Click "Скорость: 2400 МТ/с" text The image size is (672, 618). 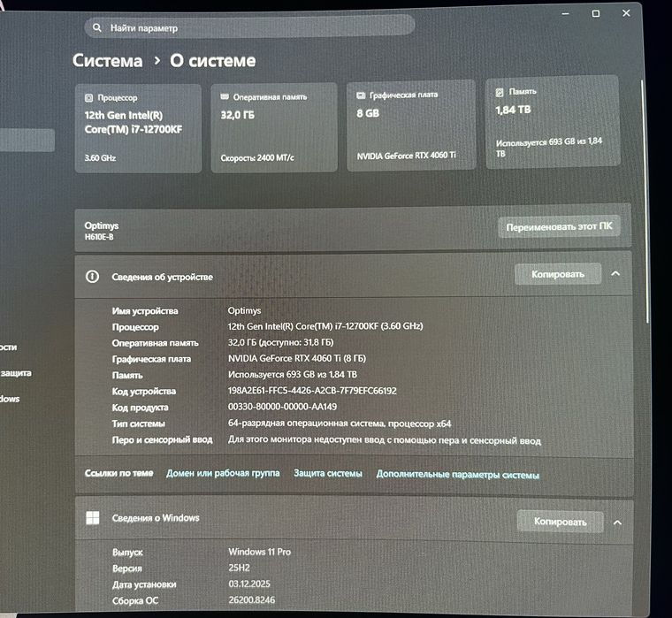(x=257, y=157)
